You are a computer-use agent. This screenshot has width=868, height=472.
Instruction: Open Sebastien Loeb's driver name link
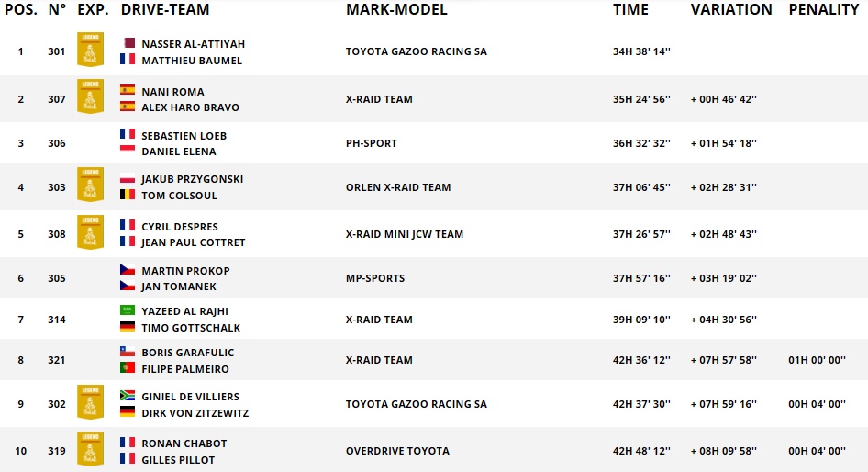(184, 136)
